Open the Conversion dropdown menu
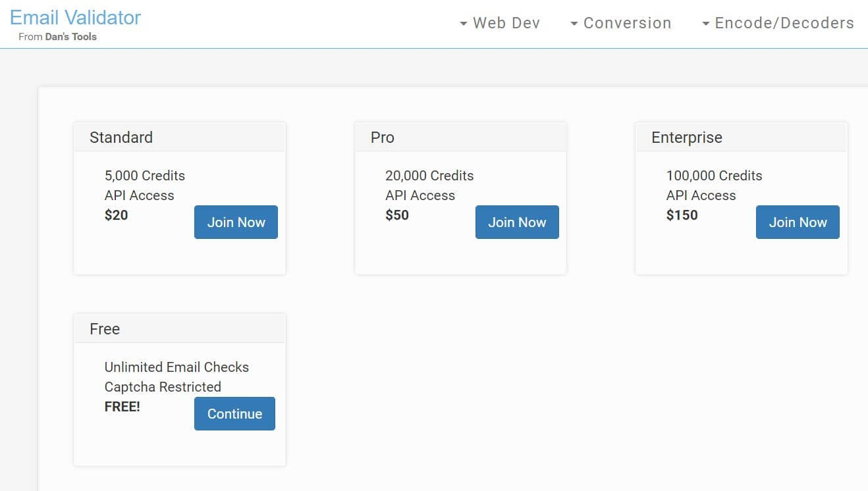 coord(627,23)
